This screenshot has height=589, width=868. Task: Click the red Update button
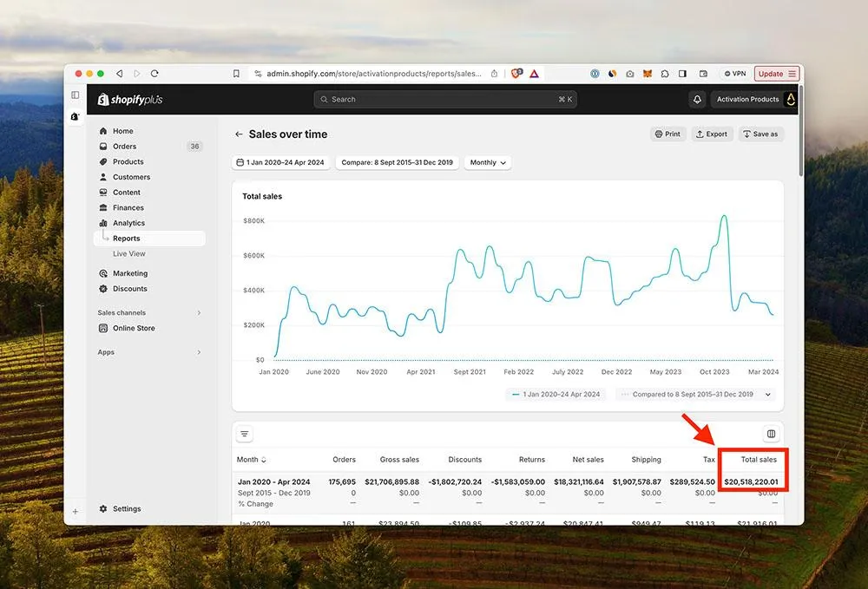point(777,74)
